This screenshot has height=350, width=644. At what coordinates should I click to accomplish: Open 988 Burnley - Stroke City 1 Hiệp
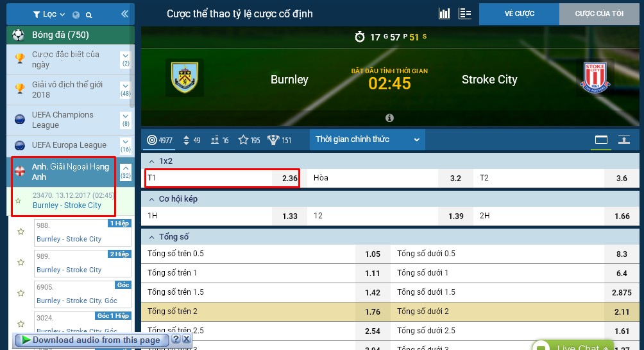pos(83,232)
